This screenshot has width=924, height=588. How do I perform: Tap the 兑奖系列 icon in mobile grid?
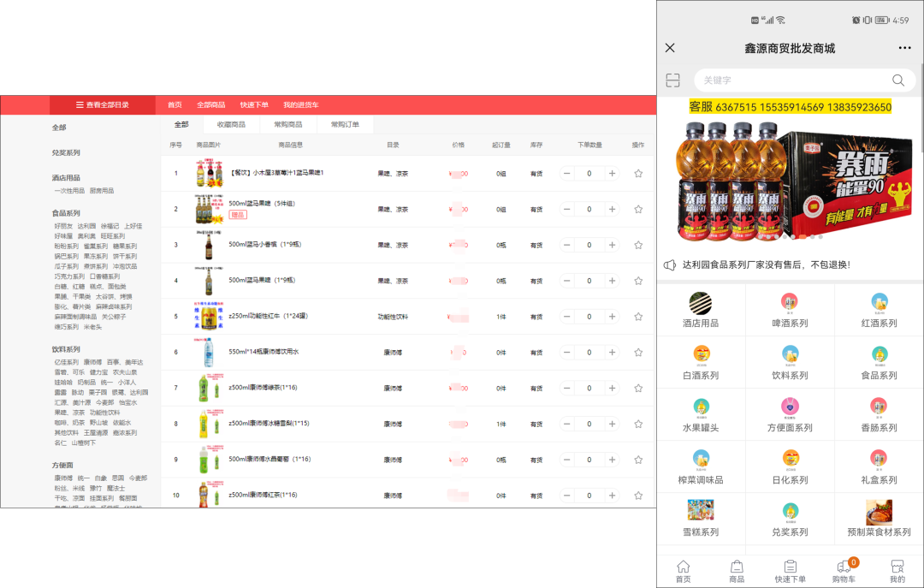tap(790, 511)
